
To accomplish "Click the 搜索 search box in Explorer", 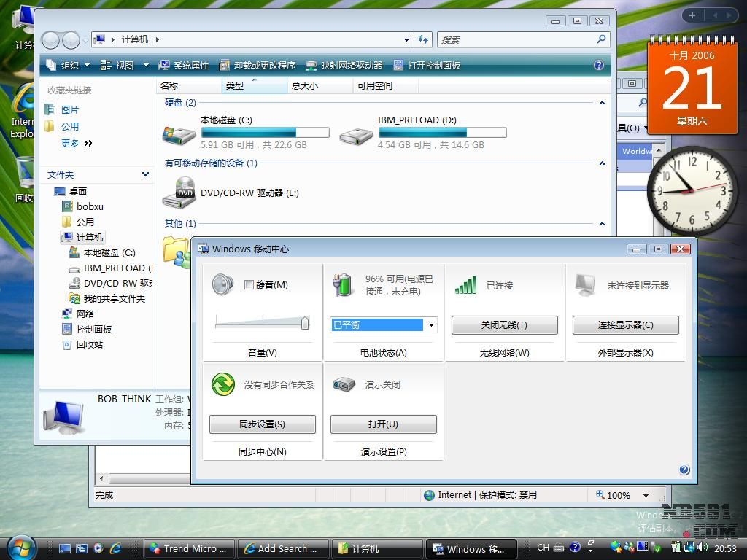I will pos(518,39).
